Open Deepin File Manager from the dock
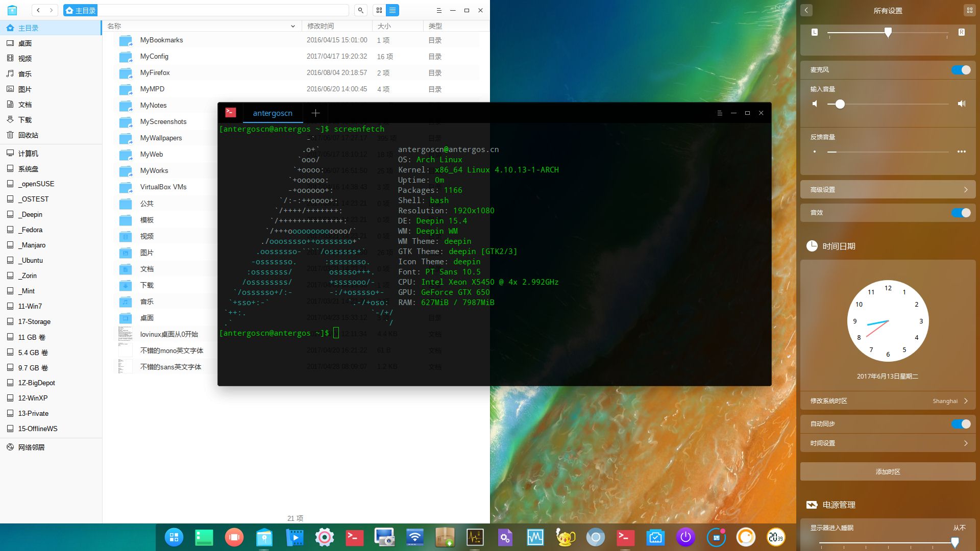980x551 pixels. (264, 537)
